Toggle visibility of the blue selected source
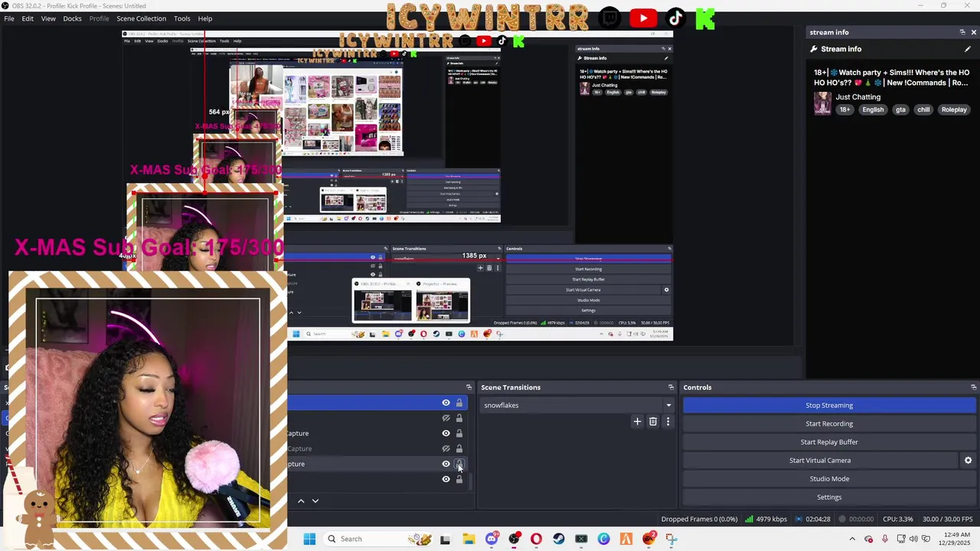Screen dimensions: 980x551 click(x=446, y=403)
